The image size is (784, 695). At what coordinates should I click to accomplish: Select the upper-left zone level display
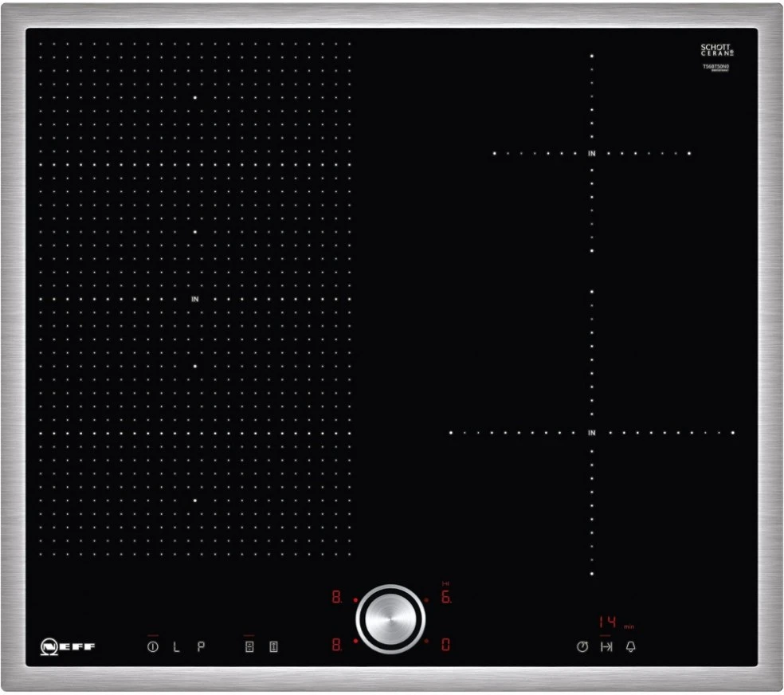click(335, 598)
